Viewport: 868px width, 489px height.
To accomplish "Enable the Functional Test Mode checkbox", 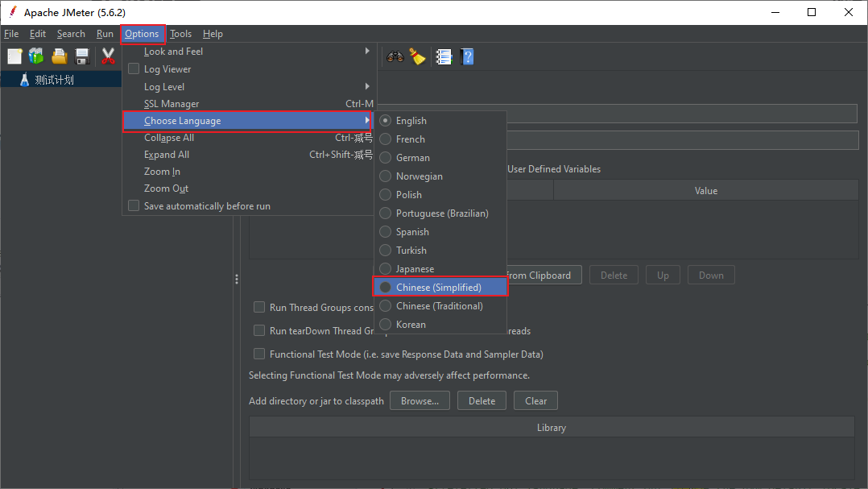I will pyautogui.click(x=259, y=354).
